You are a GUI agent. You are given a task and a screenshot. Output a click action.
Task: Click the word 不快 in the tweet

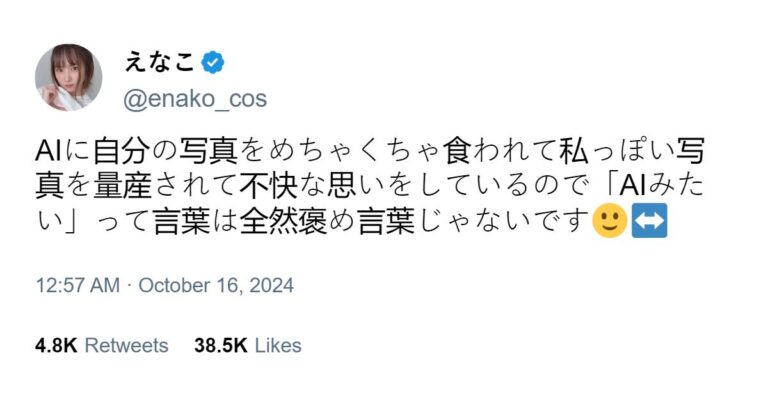pos(268,186)
